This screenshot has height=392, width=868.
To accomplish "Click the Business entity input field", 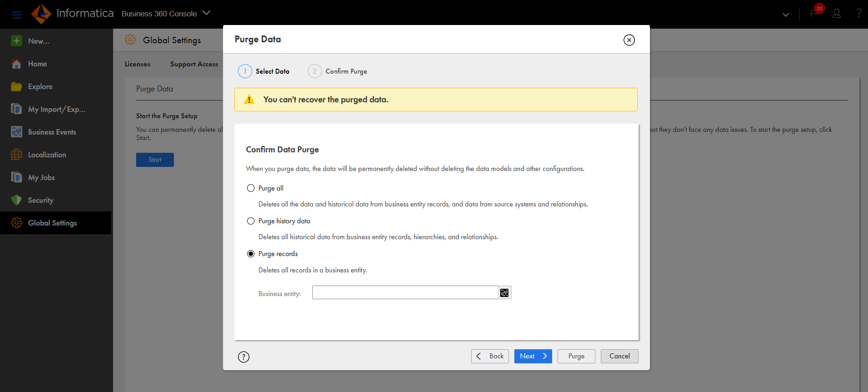I will pyautogui.click(x=405, y=292).
